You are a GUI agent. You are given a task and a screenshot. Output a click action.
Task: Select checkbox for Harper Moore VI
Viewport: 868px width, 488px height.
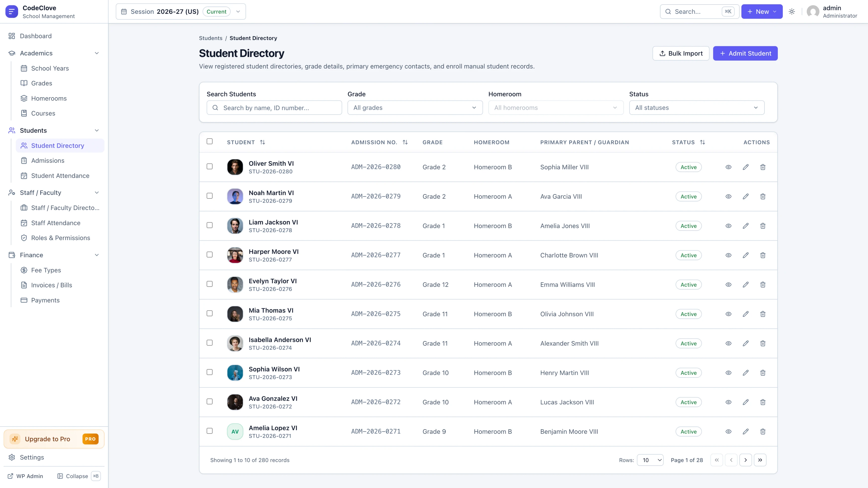point(210,255)
